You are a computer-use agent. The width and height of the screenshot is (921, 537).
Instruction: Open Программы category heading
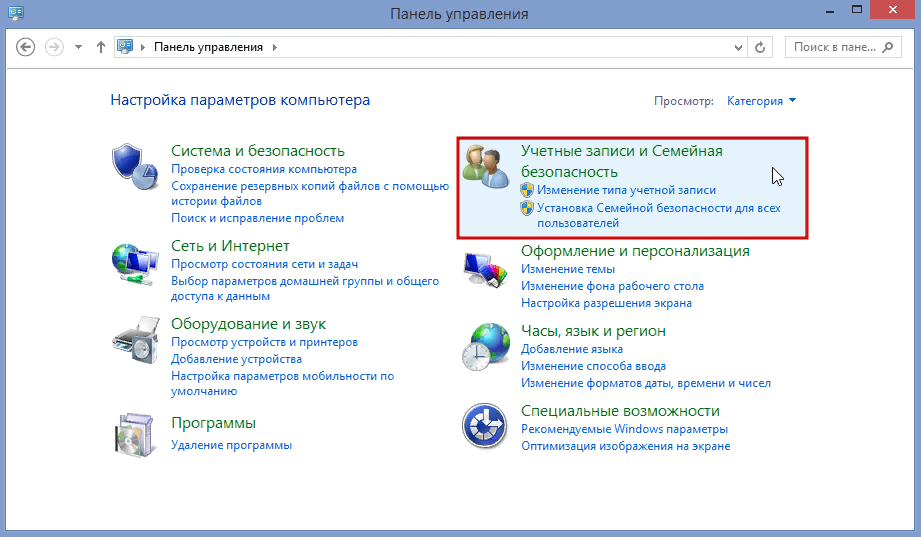pos(213,423)
